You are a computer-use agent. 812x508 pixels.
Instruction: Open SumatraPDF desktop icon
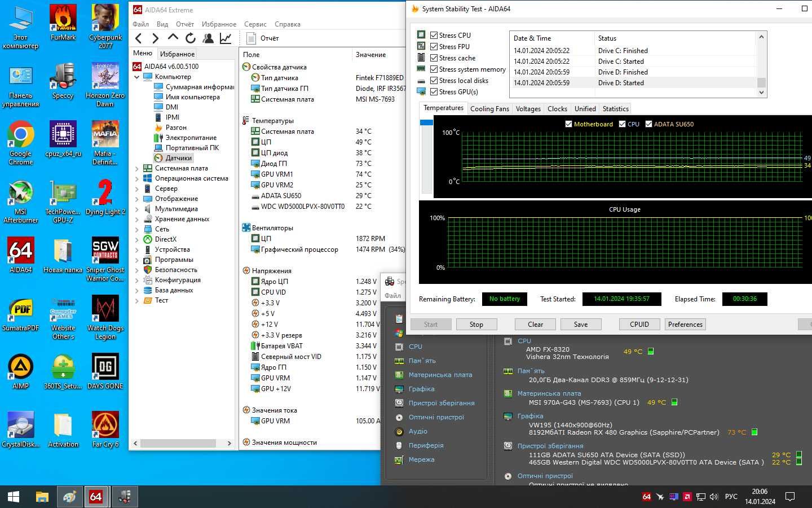pyautogui.click(x=21, y=314)
